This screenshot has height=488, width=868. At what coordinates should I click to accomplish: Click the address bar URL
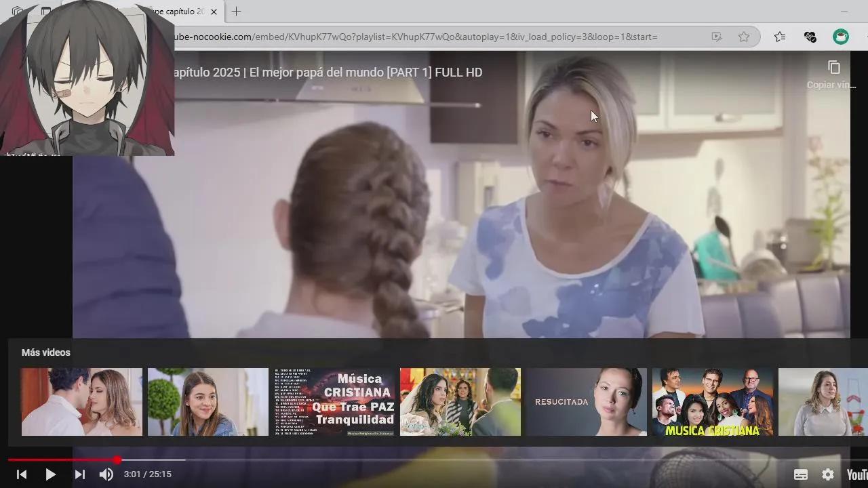415,37
